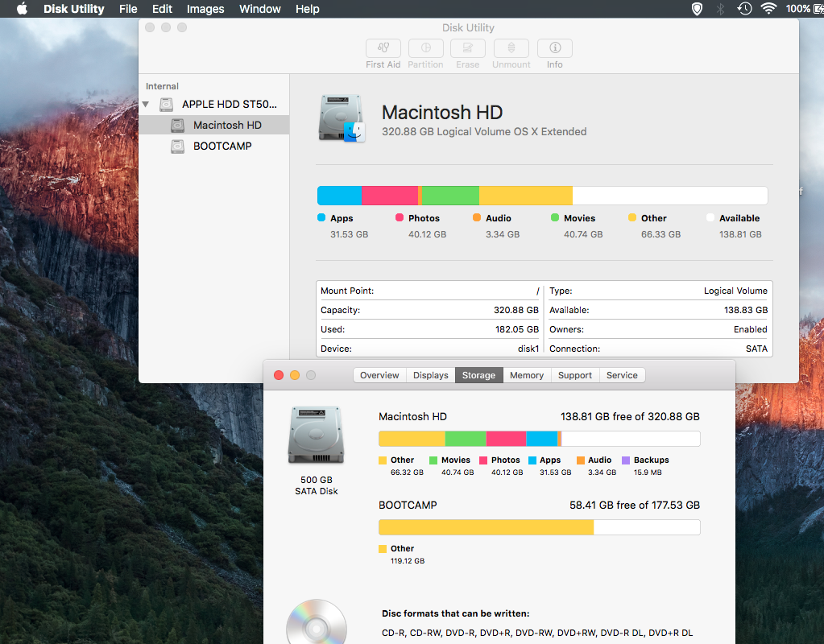The image size is (824, 644).
Task: Open the Help menu
Action: 308,9
